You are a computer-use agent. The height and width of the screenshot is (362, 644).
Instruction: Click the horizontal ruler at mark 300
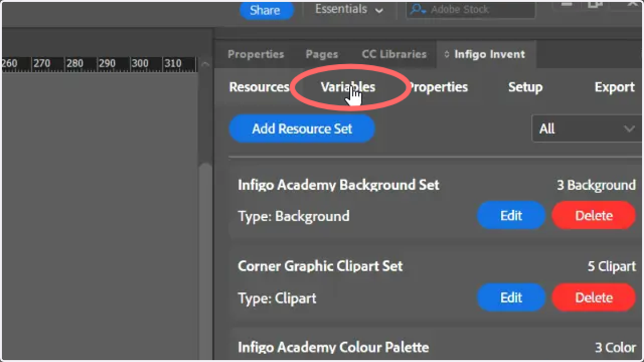tap(140, 63)
